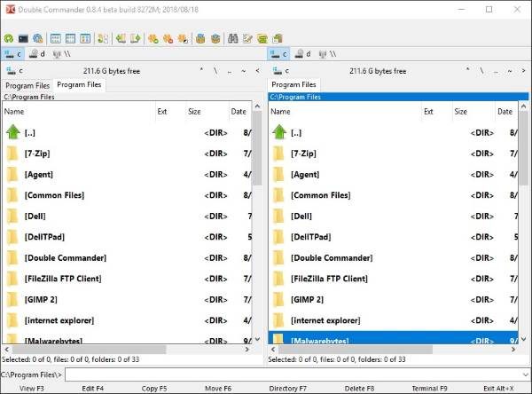Click right panel home directory ~ button
The image size is (532, 394).
[x=510, y=71]
